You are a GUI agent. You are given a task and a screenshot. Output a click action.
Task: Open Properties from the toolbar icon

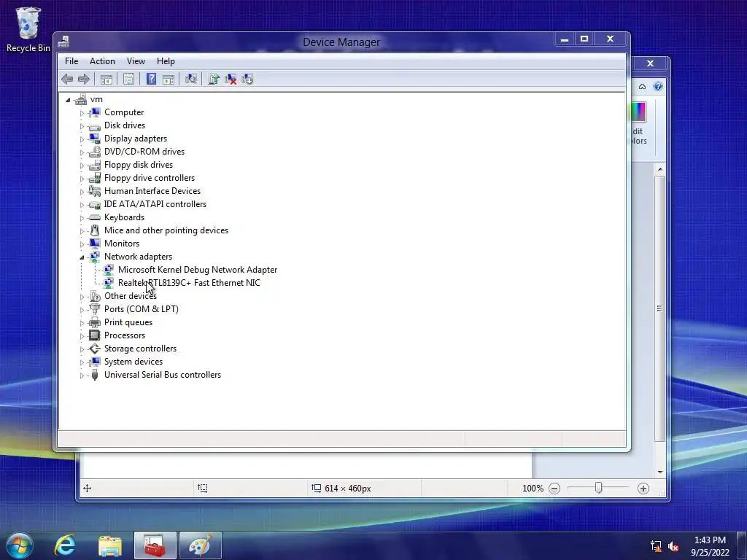click(128, 79)
